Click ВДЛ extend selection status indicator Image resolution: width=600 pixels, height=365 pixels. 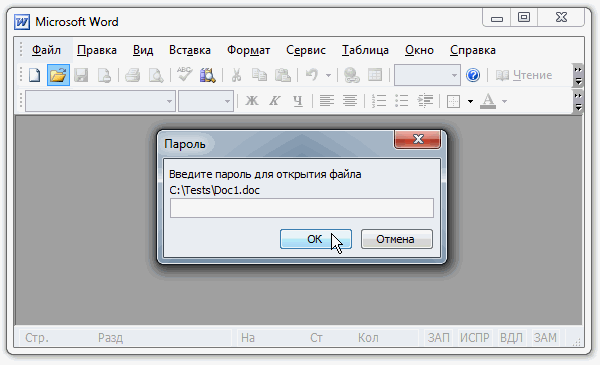point(511,337)
